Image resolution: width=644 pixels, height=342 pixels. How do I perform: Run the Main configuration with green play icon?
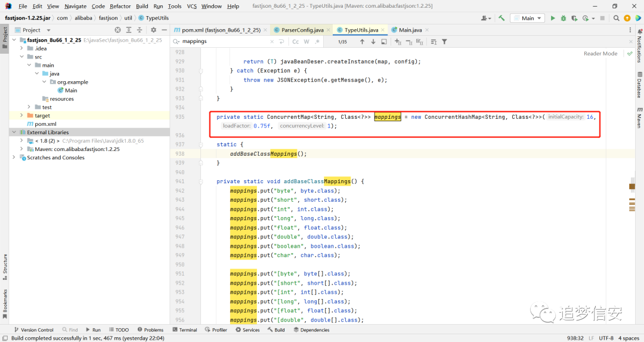pyautogui.click(x=553, y=18)
